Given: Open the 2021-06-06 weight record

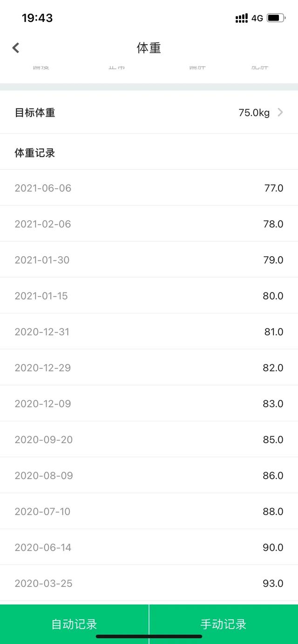Looking at the screenshot, I should coord(149,188).
